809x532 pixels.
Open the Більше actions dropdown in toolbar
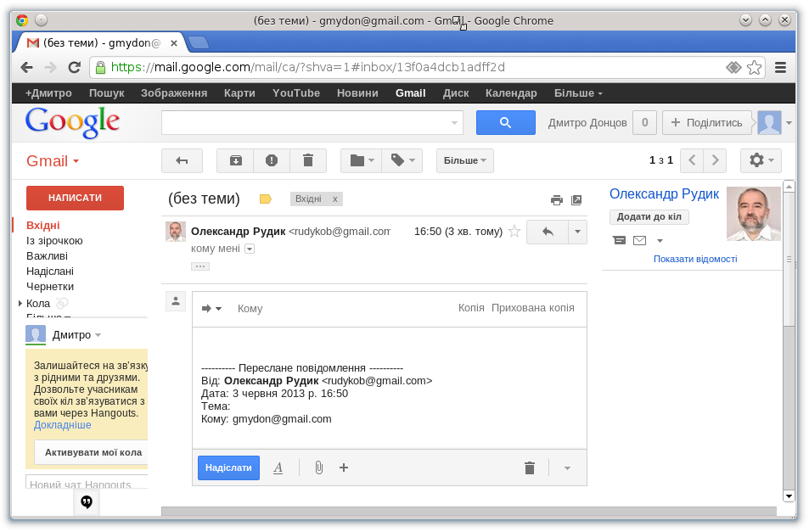(465, 161)
